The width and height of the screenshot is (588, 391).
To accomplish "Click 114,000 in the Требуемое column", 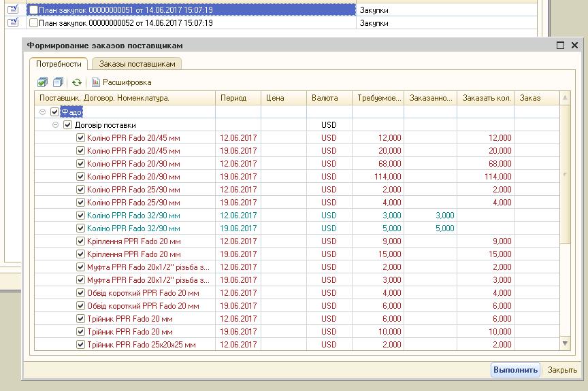I will 387,176.
